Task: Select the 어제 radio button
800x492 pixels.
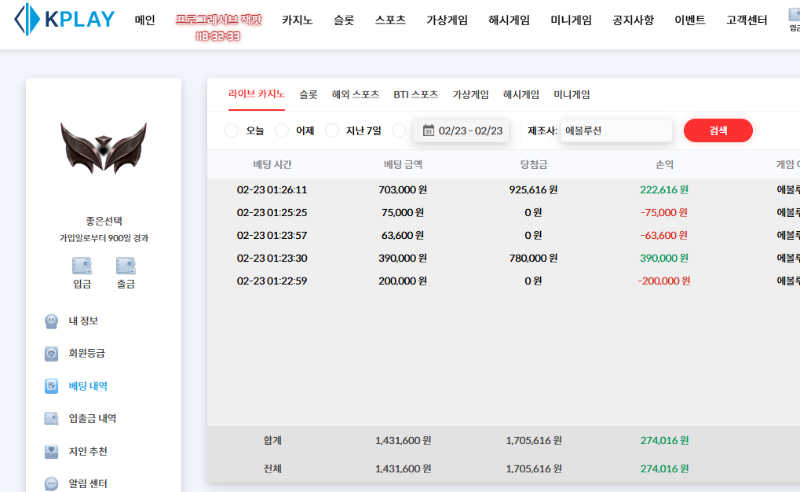Action: click(282, 131)
